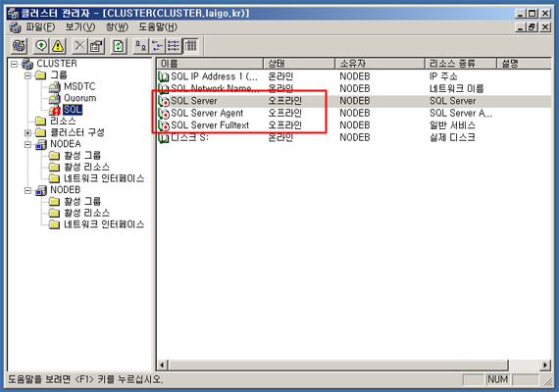Restore the inner MDI child window
Image resolution: width=559 pixels, height=392 pixels.
point(533,27)
